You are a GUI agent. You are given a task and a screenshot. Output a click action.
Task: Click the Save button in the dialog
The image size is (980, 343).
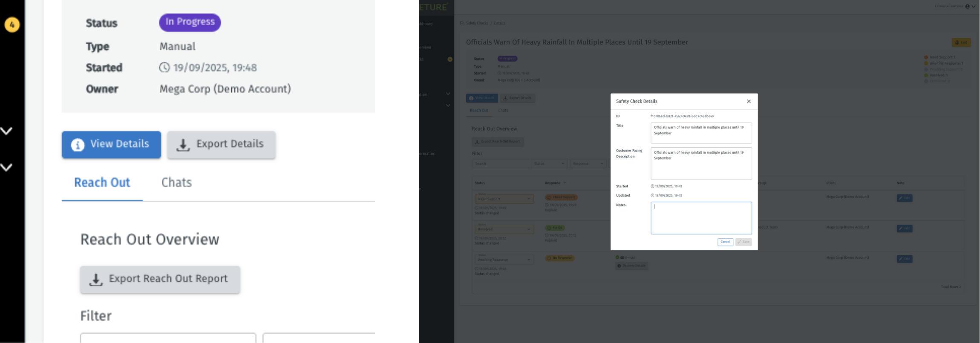coord(744,242)
